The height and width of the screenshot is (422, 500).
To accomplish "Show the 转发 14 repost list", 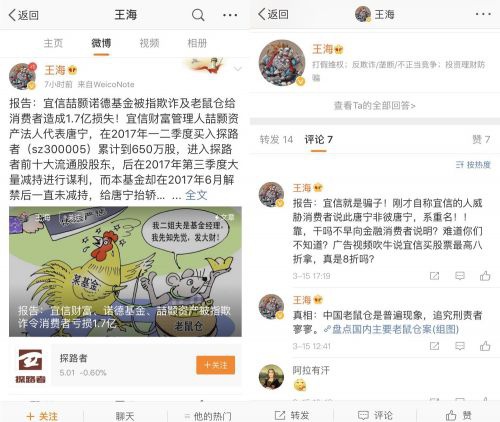I will pos(276,139).
